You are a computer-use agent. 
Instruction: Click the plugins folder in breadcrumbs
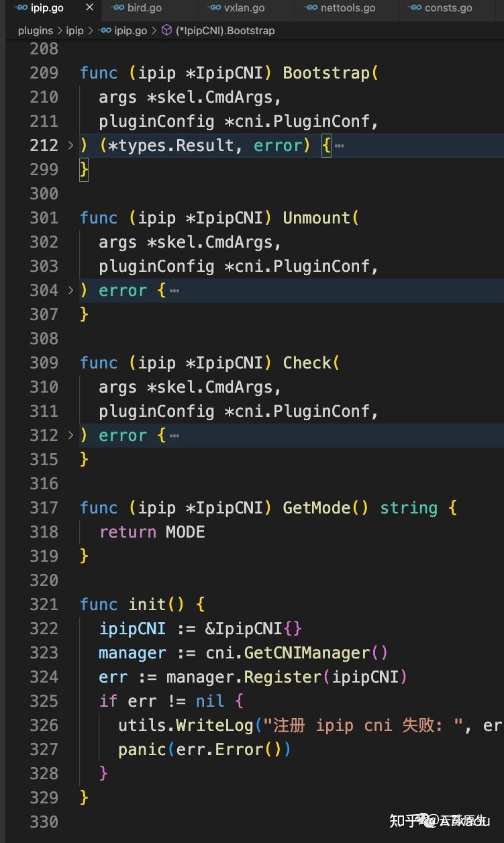coord(35,30)
